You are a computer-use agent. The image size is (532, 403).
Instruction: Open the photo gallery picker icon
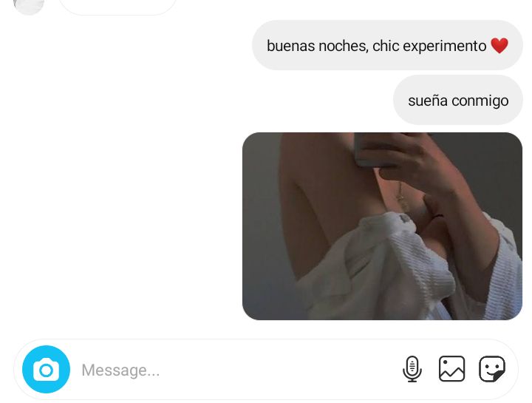(452, 369)
